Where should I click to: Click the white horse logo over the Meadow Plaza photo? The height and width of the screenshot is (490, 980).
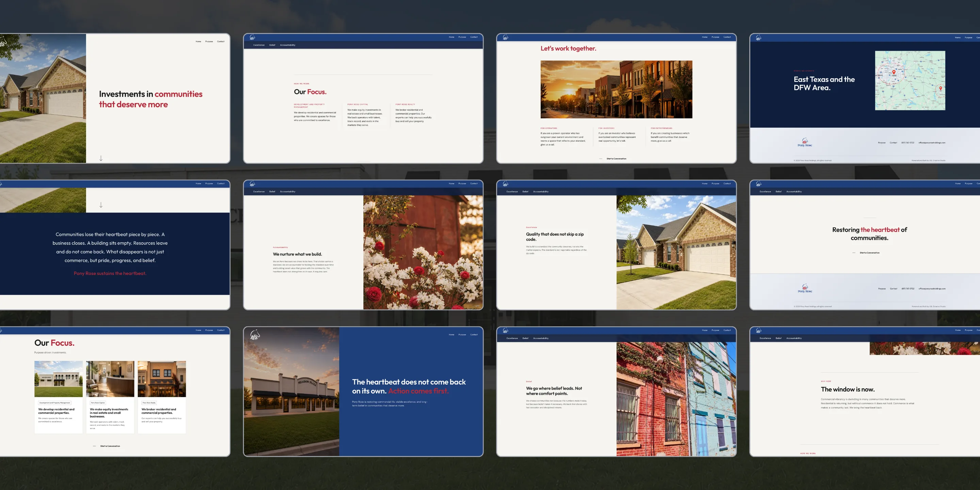pyautogui.click(x=255, y=335)
